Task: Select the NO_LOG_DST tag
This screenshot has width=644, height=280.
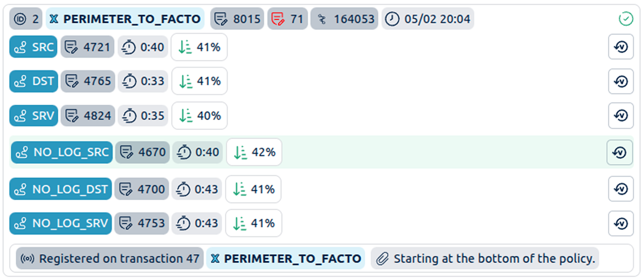Action: coord(61,189)
